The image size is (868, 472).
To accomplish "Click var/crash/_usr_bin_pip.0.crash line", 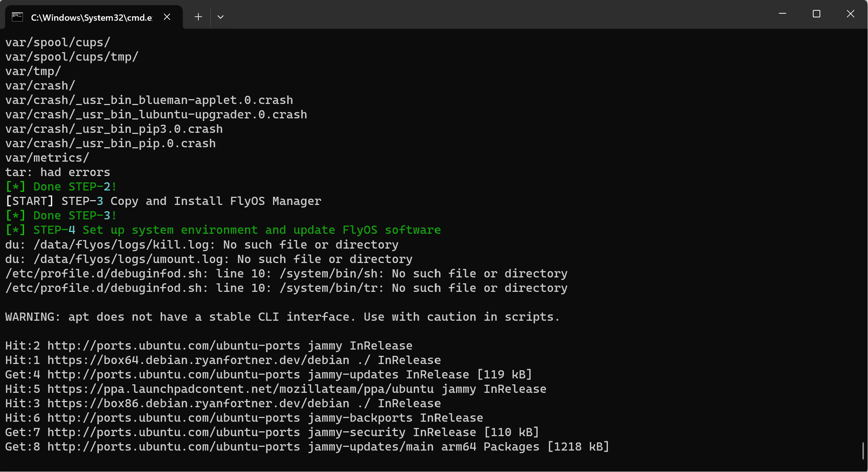I will click(111, 144).
